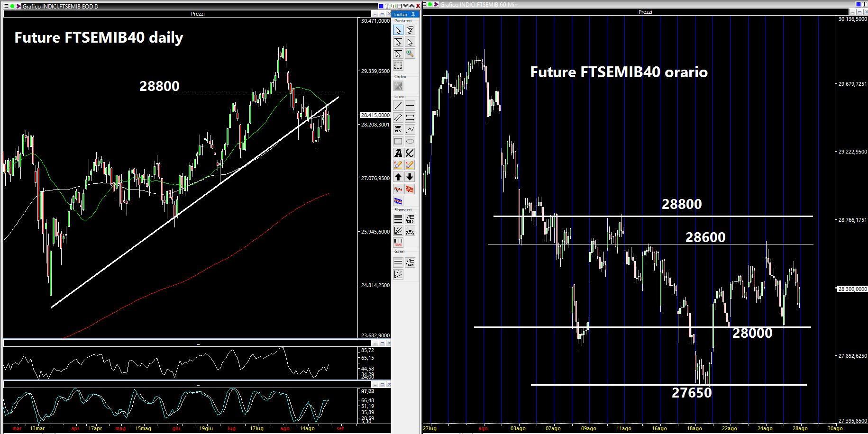Screen dimensions: 868x434
Task: Select the Fibonacci FIBO extension tool
Action: [410, 219]
